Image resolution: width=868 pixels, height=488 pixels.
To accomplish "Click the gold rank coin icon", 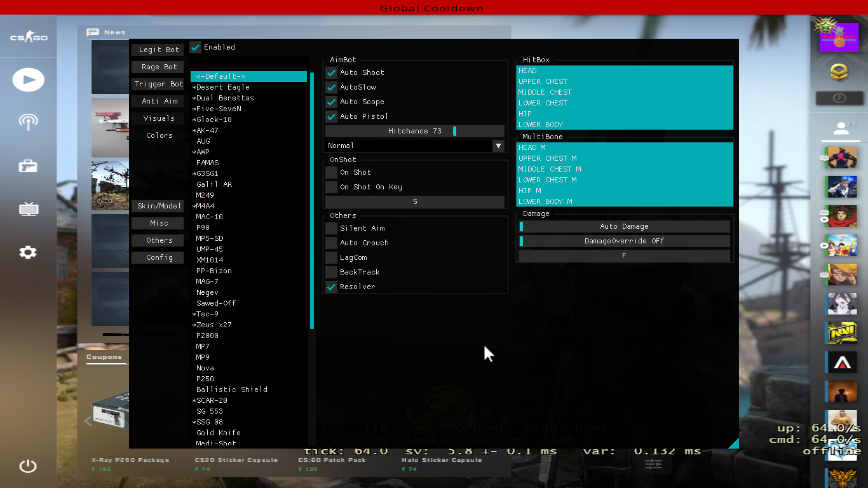I will (839, 72).
